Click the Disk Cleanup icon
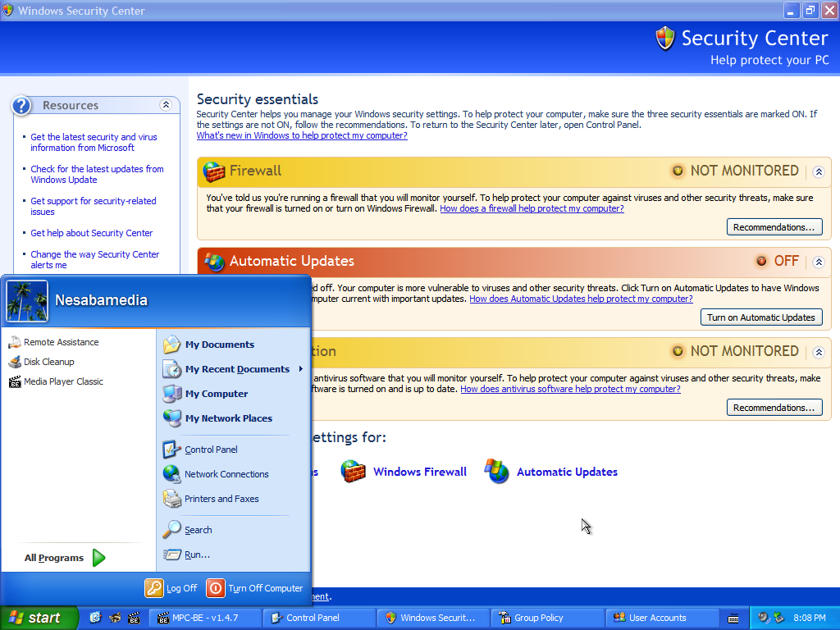 (15, 362)
